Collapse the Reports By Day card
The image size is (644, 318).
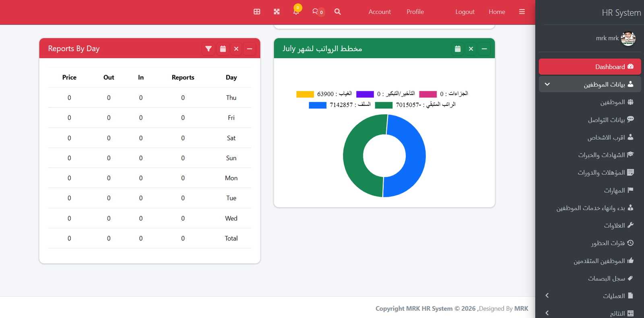(x=250, y=49)
